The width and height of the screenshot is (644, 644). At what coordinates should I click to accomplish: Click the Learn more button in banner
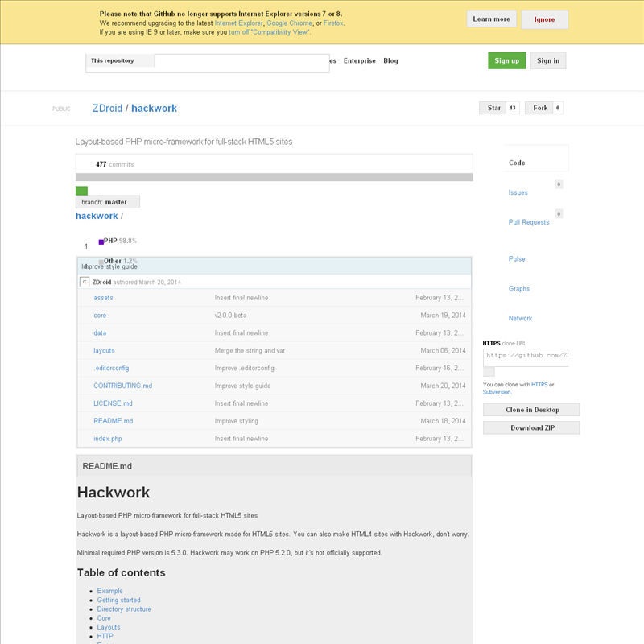[491, 19]
